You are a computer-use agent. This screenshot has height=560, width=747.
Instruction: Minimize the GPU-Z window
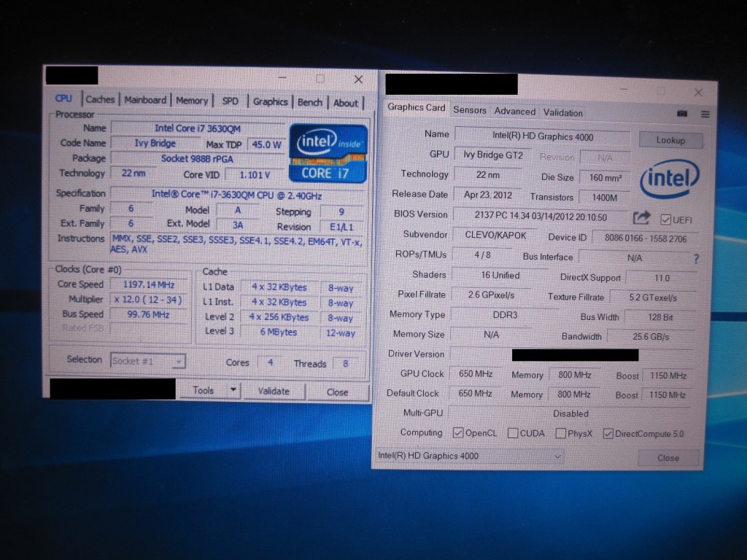624,89
